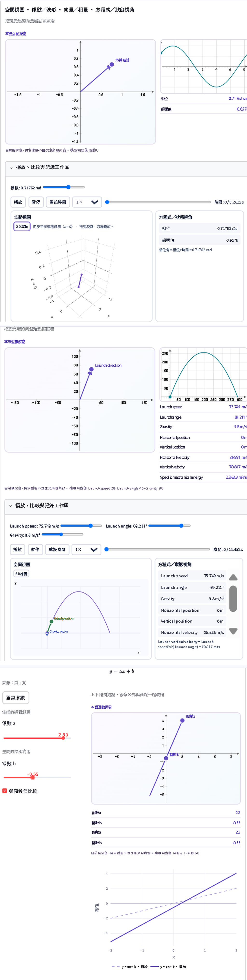Screen dimensions: 247x980
Task: Open the 1× speed dropdown beside the 6.2832 s timeline
Action: pyautogui.click(x=87, y=202)
